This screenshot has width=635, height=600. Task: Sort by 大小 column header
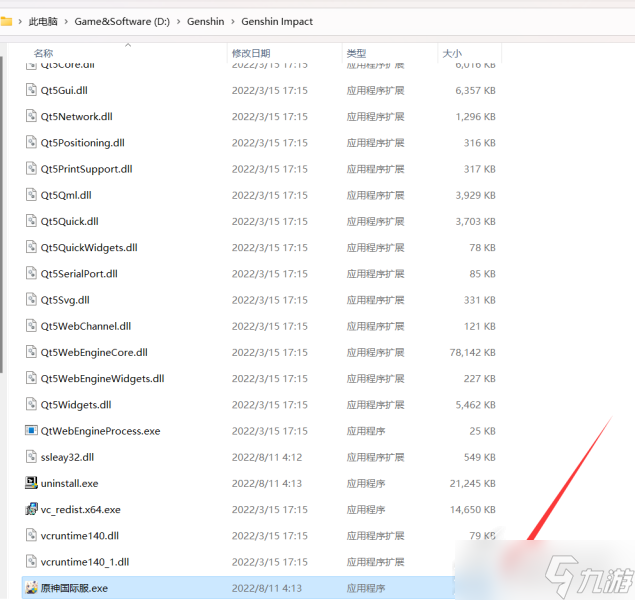pyautogui.click(x=452, y=53)
